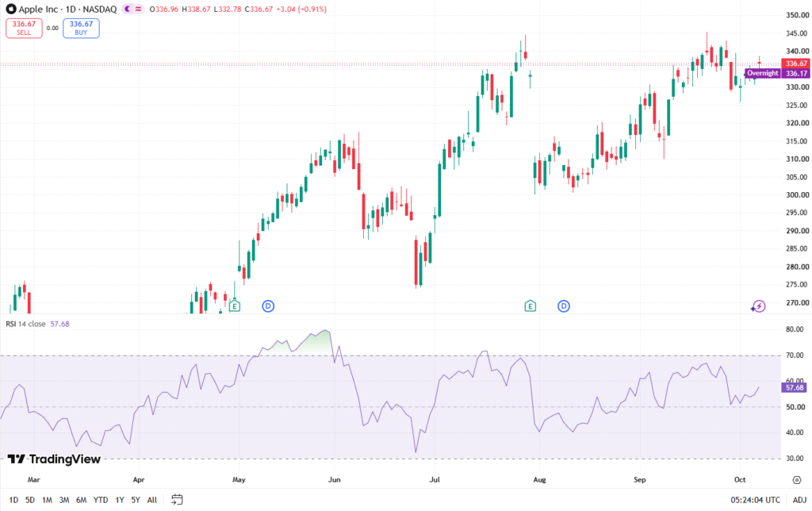The width and height of the screenshot is (812, 511).
Task: Select the 1M date range
Action: point(47,500)
